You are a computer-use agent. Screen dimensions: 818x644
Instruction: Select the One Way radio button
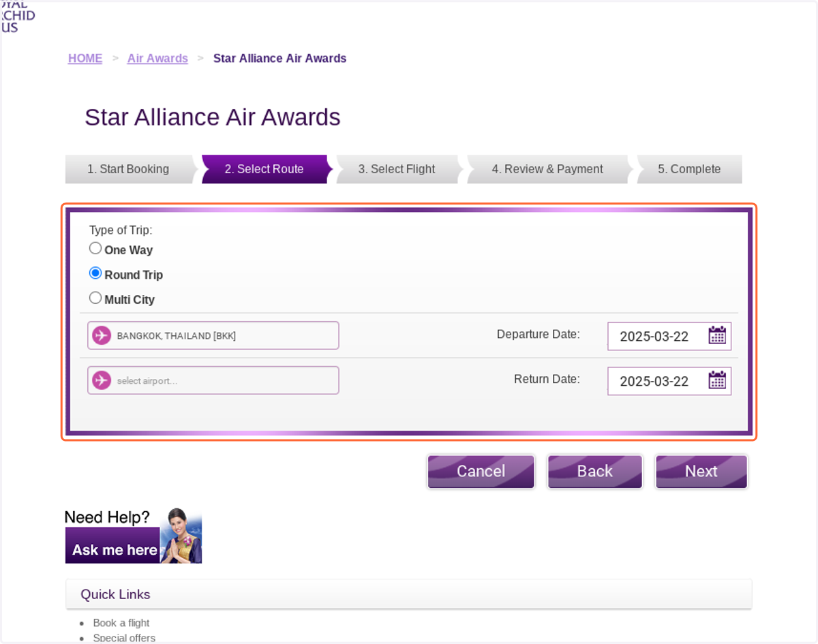point(95,249)
